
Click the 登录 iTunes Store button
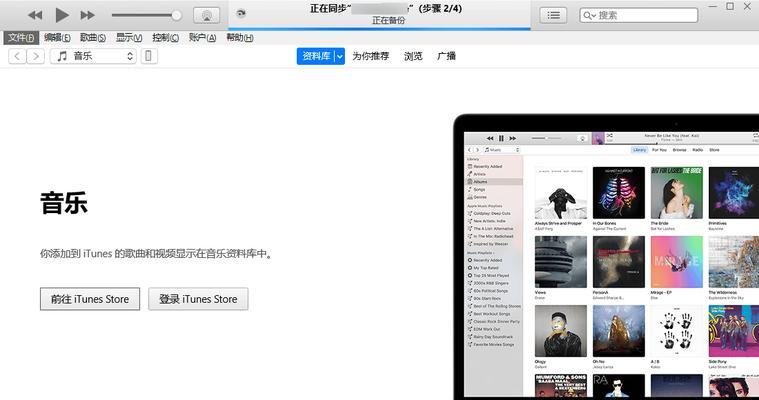point(198,299)
